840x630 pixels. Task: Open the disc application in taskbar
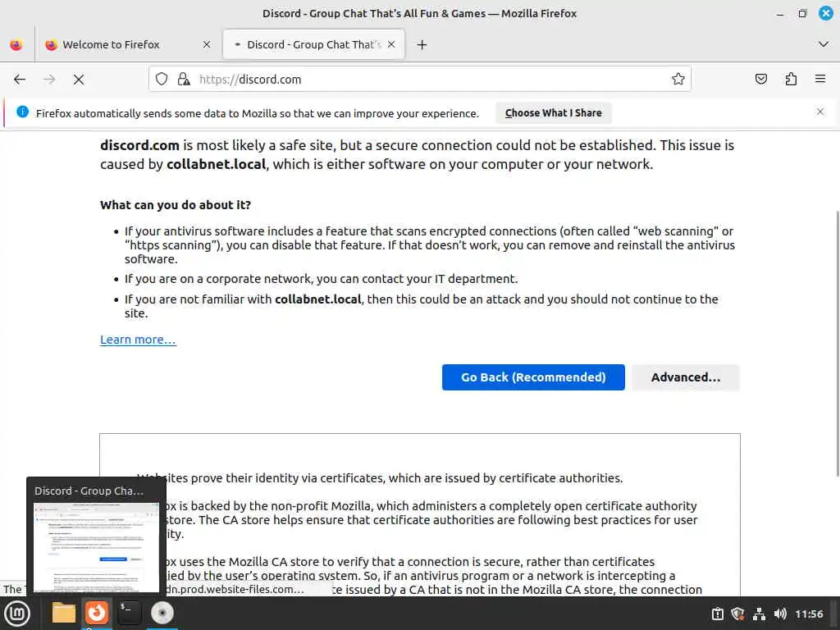[162, 614]
